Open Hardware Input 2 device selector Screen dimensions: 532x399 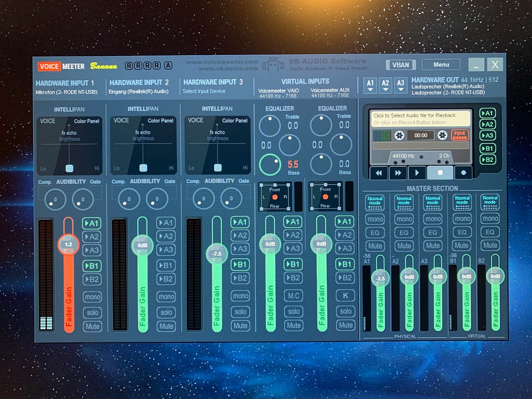pos(138,91)
